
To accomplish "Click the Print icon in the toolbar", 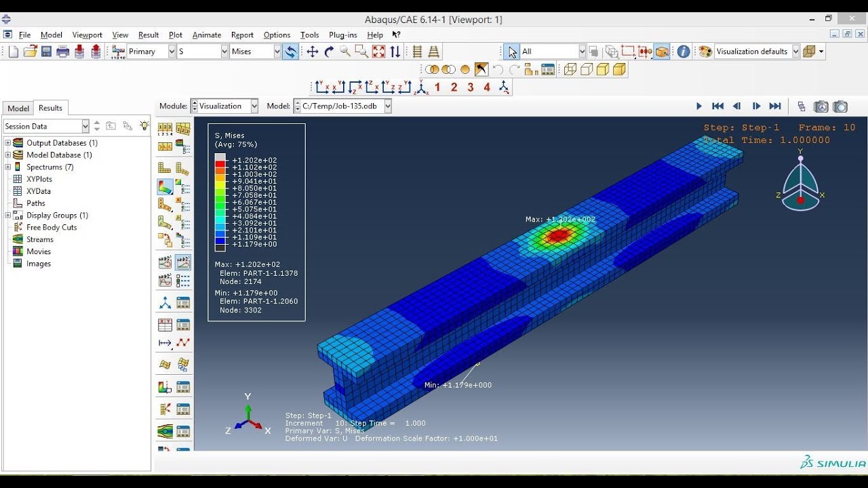I will (x=63, y=52).
